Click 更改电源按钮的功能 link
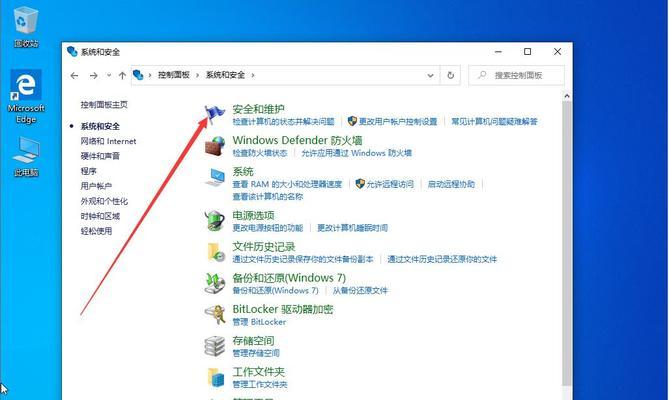 click(x=268, y=228)
